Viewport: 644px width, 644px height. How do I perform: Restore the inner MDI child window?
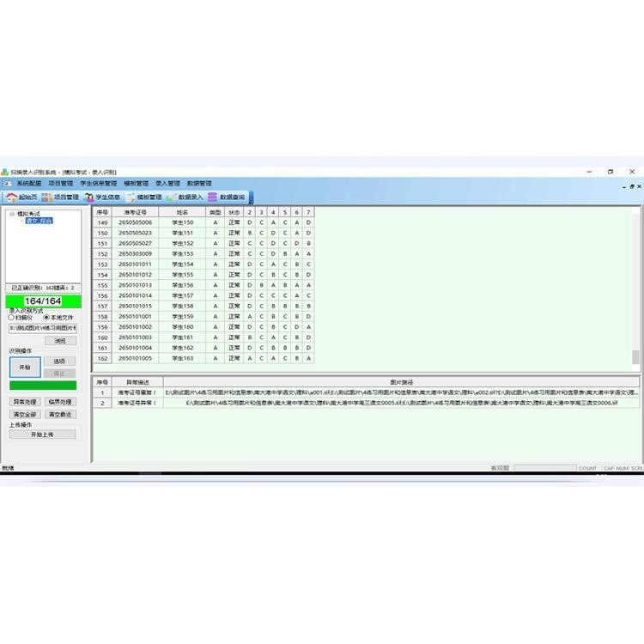pyautogui.click(x=632, y=186)
